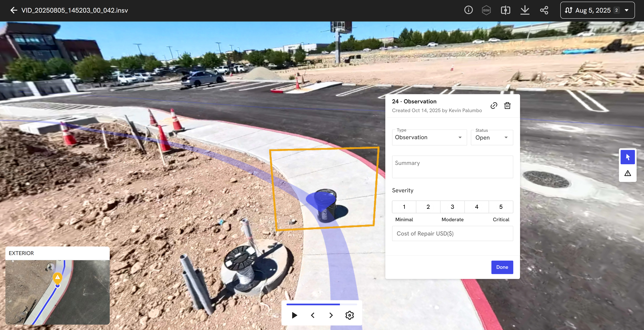Select the warning triangle observation tool
Viewport: 644px width, 330px height.
(628, 173)
